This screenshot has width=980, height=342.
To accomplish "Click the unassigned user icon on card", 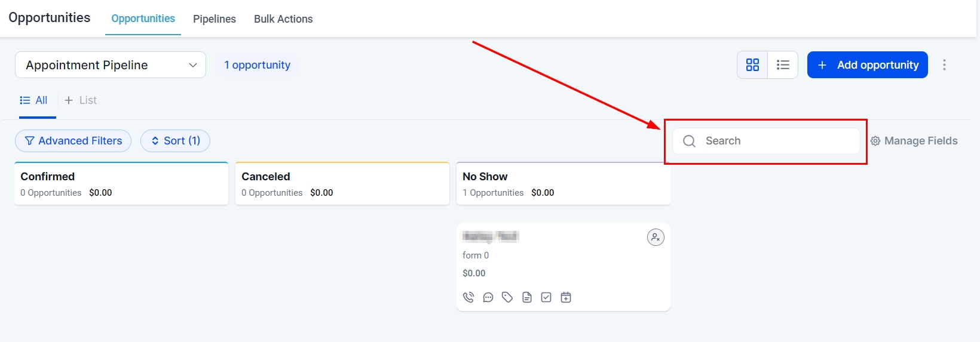I will point(656,238).
